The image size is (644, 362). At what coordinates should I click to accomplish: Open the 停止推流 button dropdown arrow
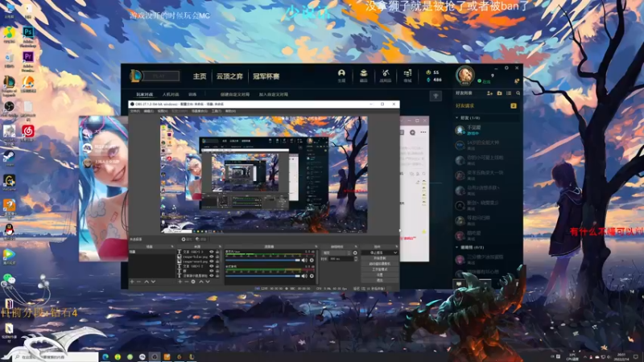[395, 253]
